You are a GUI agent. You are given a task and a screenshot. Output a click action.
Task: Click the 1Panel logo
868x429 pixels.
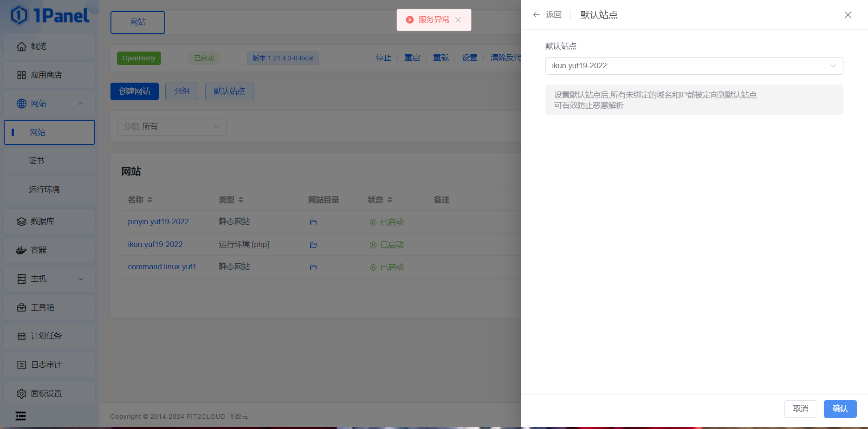coord(50,15)
